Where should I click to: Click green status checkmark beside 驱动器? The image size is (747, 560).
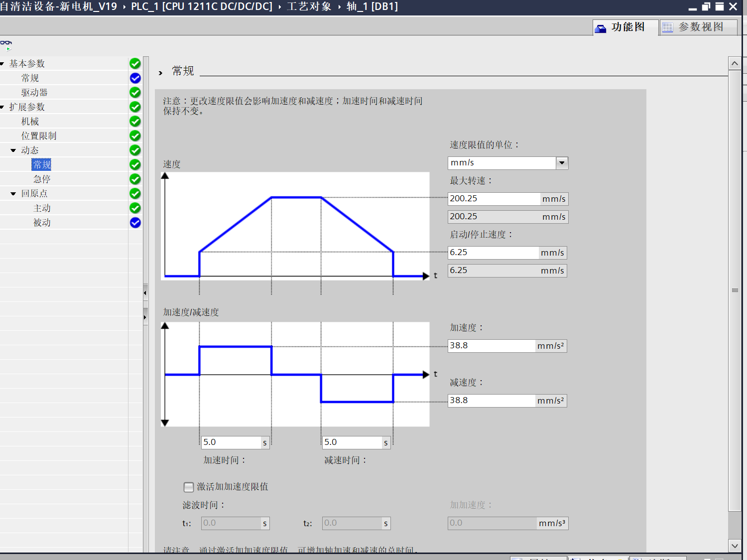(x=135, y=93)
